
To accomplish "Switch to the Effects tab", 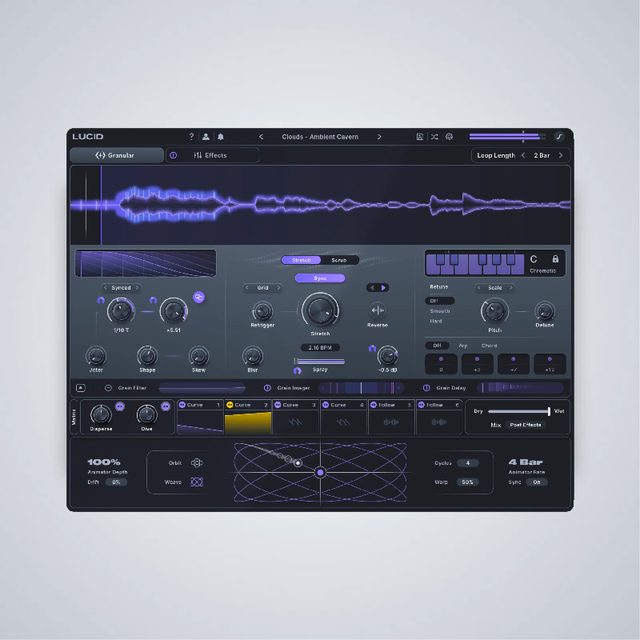I will 212,156.
